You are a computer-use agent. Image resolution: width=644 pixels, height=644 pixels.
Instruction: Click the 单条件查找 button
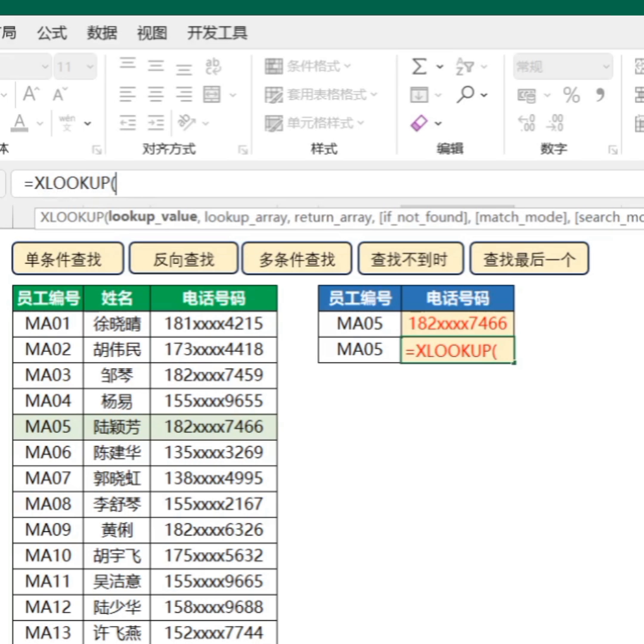[x=67, y=259]
